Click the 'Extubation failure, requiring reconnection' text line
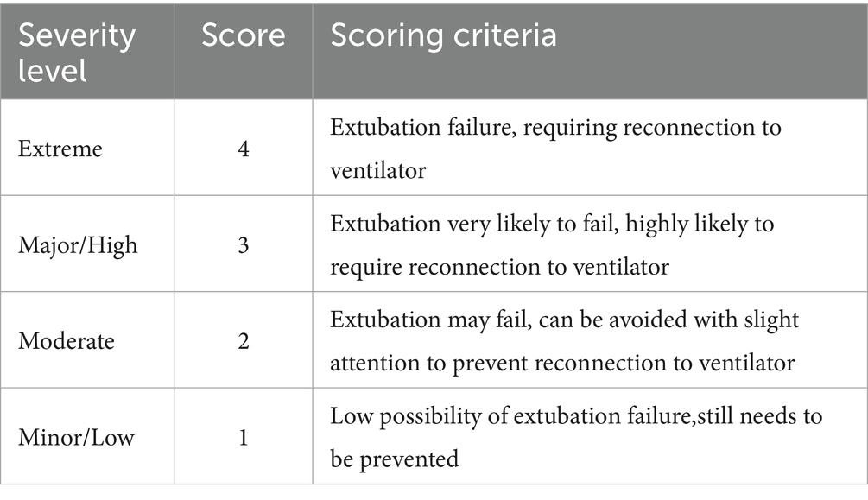 click(x=555, y=128)
